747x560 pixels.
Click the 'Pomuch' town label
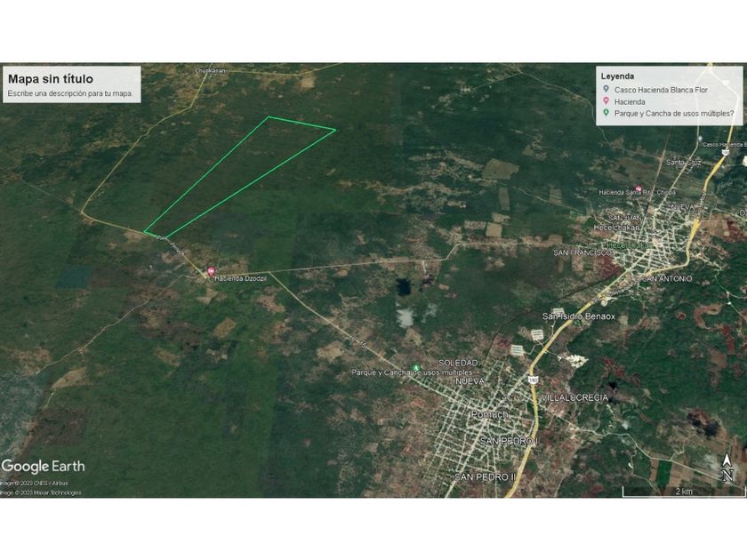click(x=489, y=414)
